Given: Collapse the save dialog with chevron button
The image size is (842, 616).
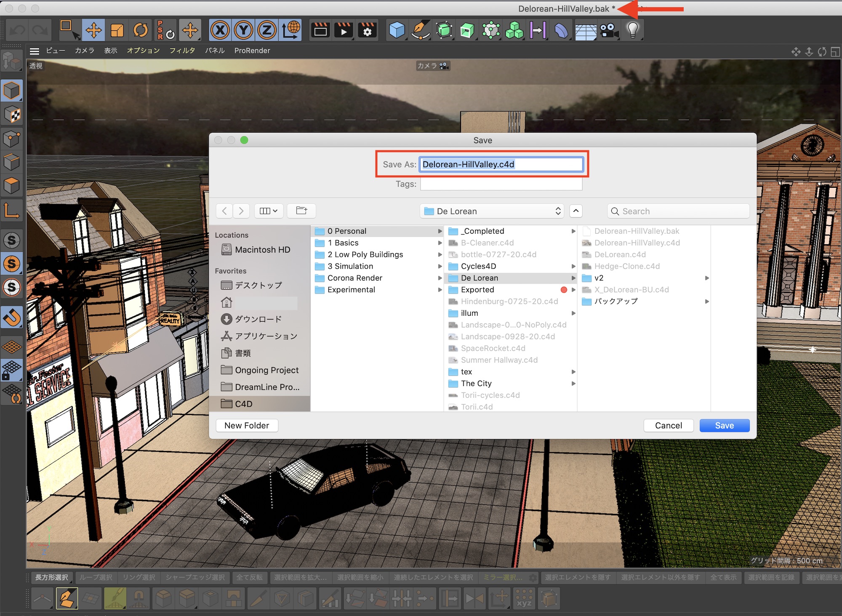Looking at the screenshot, I should coord(576,211).
